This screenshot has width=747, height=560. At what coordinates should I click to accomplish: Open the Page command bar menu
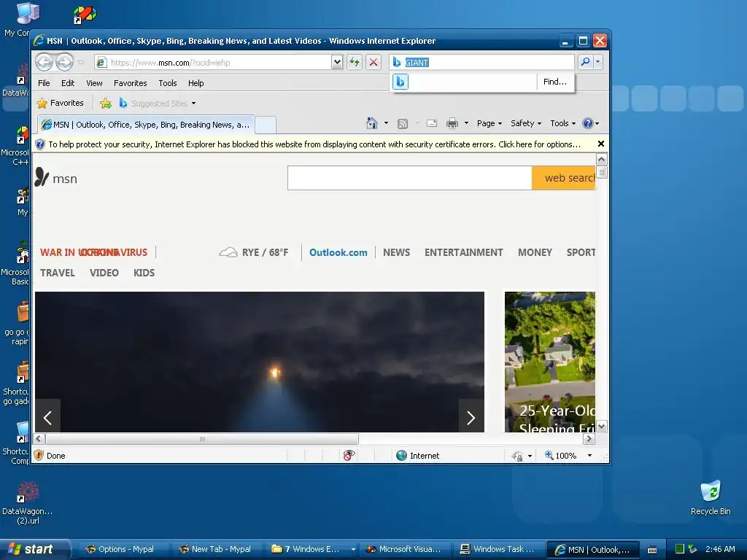(x=489, y=123)
